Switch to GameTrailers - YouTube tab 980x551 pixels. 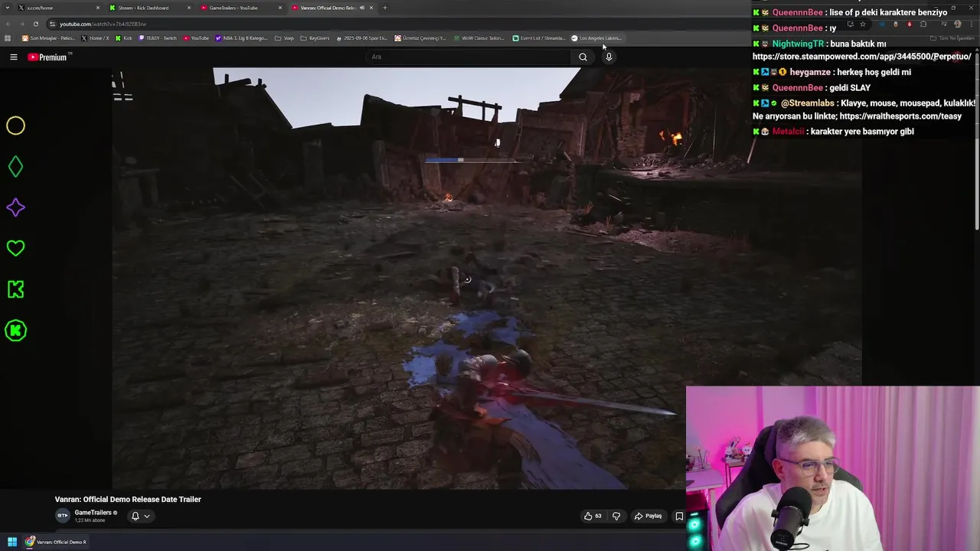pos(240,8)
